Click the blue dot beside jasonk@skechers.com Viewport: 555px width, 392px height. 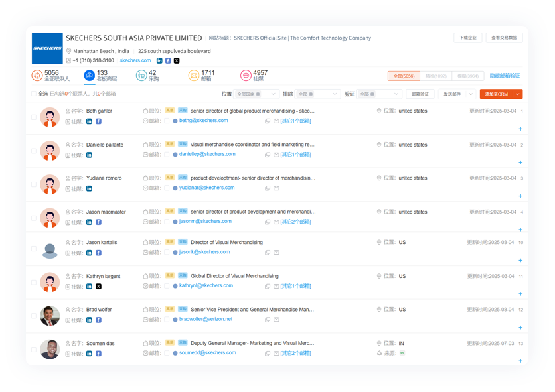coord(175,252)
